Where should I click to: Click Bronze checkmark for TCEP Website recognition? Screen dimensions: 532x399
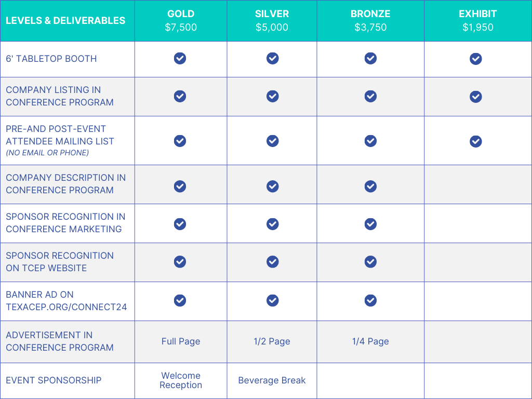coord(370,262)
